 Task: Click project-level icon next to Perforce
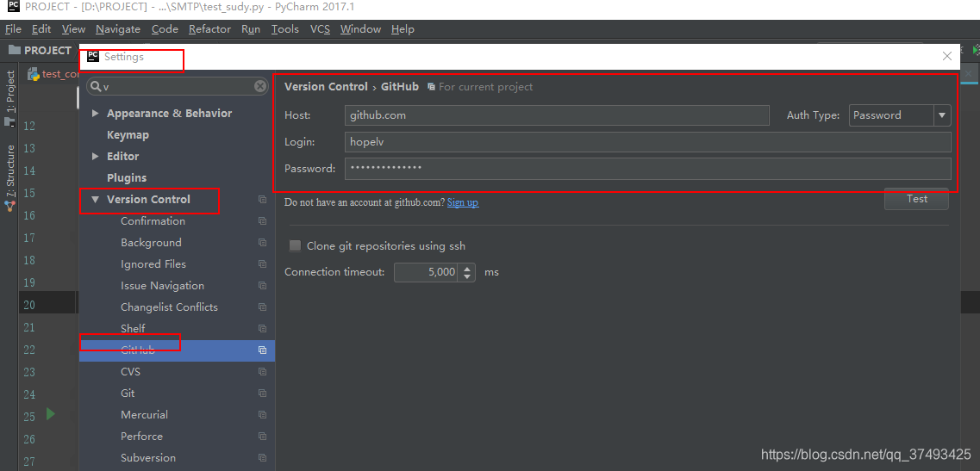263,437
